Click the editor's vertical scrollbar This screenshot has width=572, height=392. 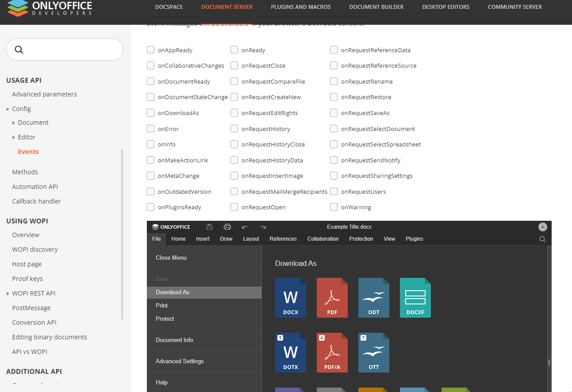tap(549, 319)
